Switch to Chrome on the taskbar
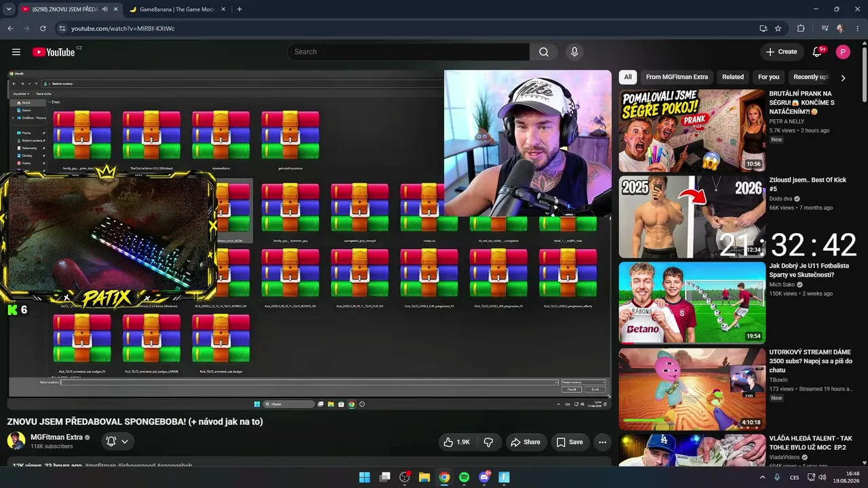 point(444,477)
